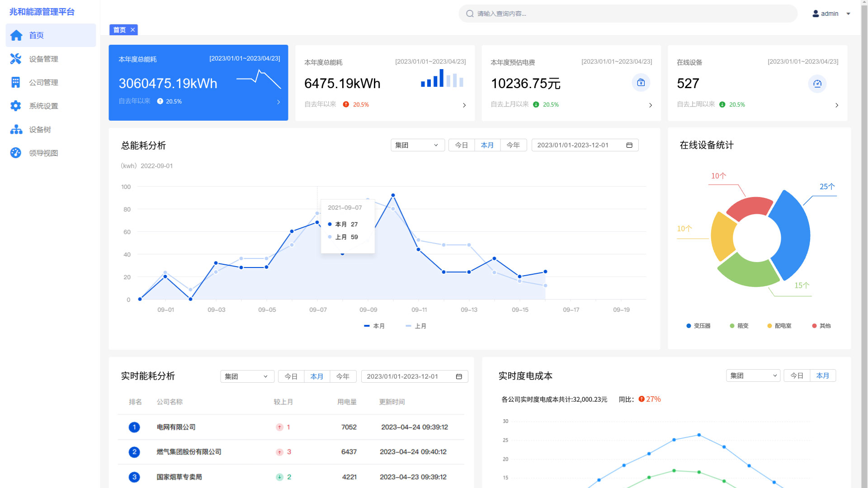Screen dimensions: 868x488
Task: Expand the admin account dropdown arrow
Action: coord(849,14)
